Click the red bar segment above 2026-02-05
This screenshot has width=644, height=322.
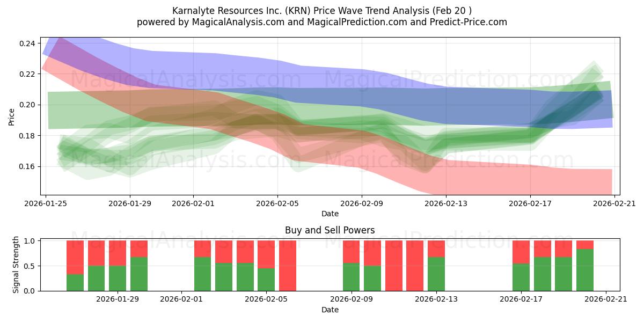pos(266,254)
